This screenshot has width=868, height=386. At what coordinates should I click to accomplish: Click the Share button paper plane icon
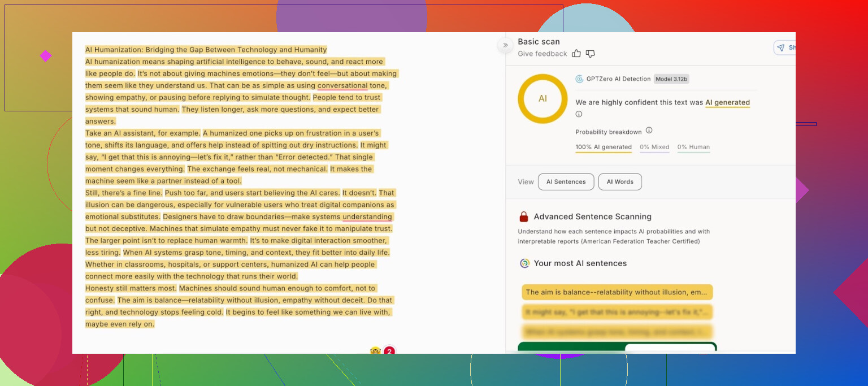click(781, 48)
